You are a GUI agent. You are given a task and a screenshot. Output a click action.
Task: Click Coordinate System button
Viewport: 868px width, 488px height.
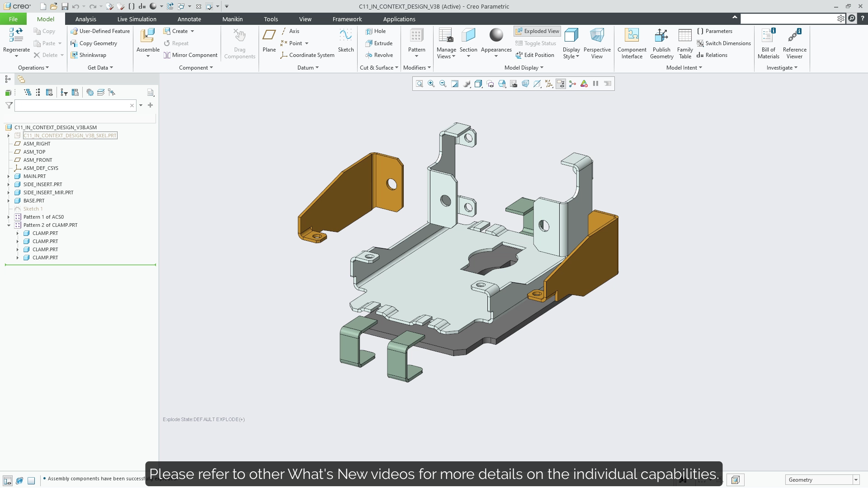click(x=307, y=55)
